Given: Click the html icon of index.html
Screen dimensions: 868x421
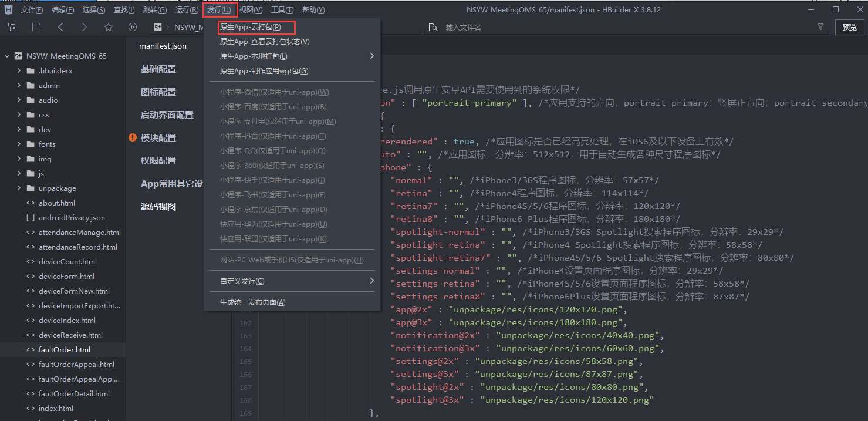Looking at the screenshot, I should click(x=31, y=408).
